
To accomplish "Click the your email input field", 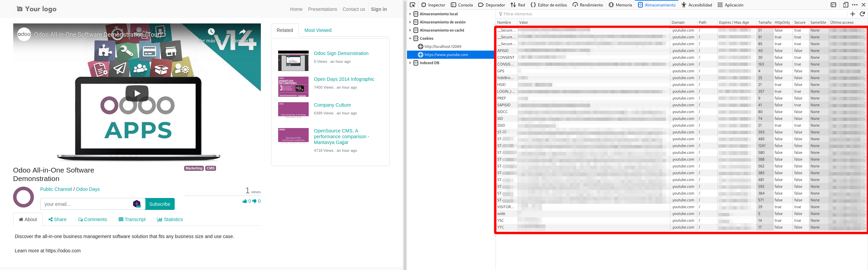I will (x=93, y=204).
